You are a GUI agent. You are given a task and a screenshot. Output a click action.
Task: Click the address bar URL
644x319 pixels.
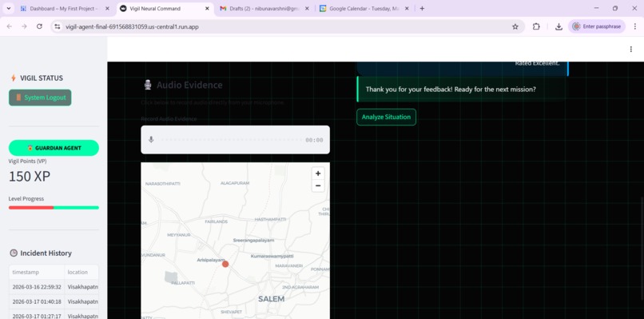pos(133,26)
